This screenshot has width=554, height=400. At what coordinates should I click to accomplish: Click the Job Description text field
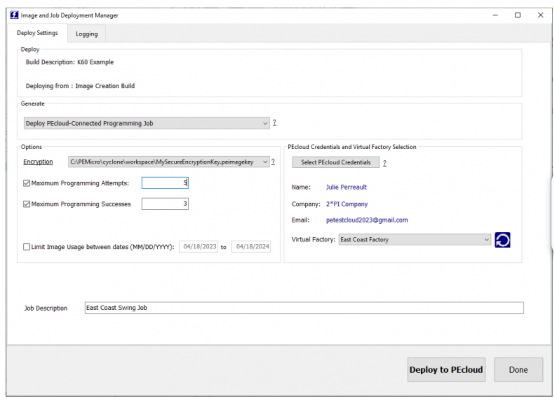304,308
